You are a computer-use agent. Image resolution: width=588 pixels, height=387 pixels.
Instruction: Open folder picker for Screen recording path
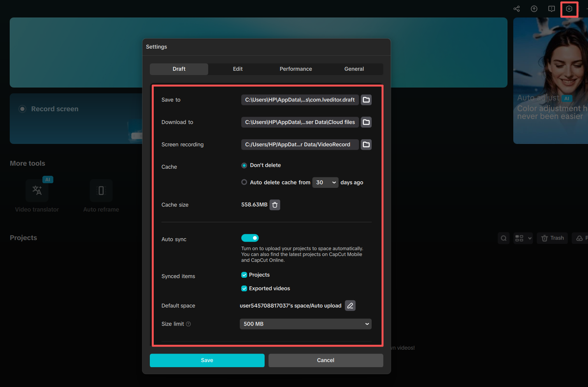point(366,144)
